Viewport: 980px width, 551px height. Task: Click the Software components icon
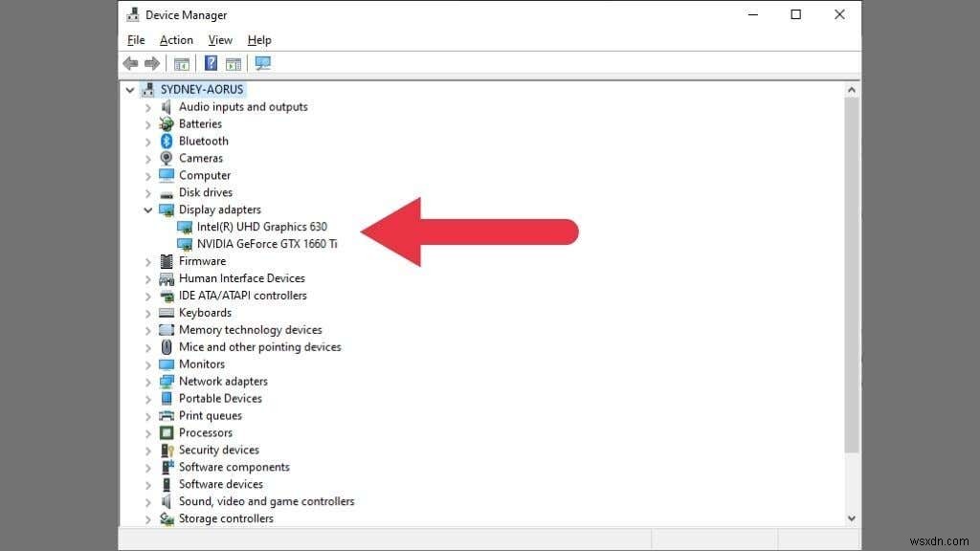167,467
